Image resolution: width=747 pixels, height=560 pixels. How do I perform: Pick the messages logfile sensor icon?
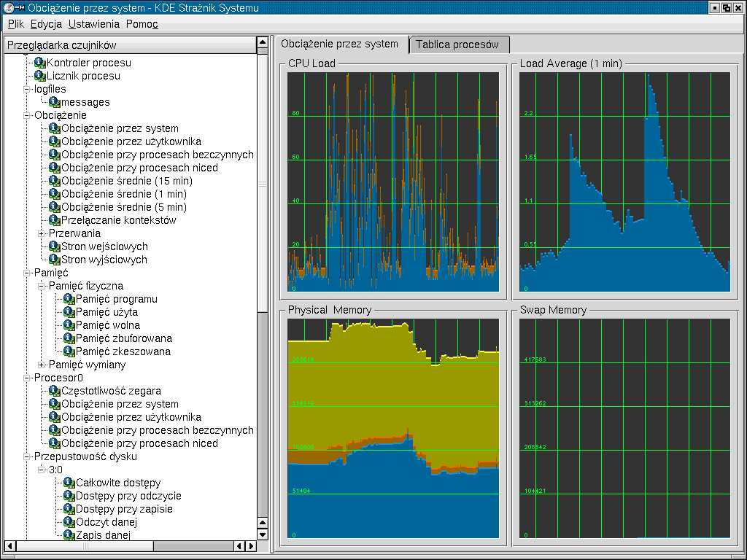pos(54,102)
